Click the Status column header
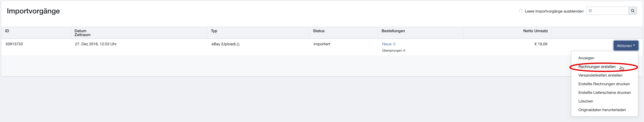 [x=319, y=31]
